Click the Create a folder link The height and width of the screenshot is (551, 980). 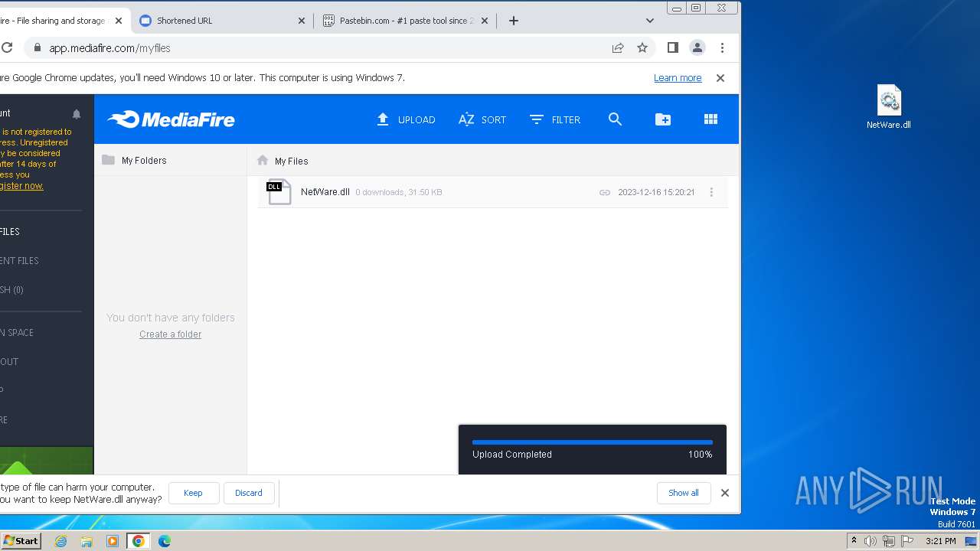tap(170, 334)
